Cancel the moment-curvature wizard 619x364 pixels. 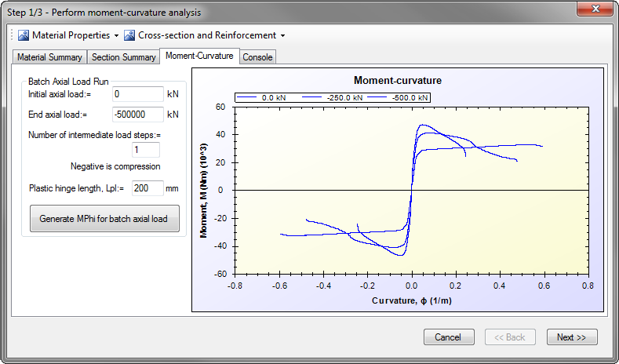point(449,337)
